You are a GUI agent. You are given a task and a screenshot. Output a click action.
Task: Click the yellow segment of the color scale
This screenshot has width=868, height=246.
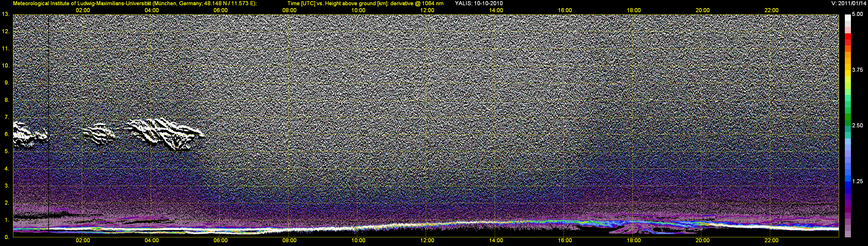click(848, 74)
